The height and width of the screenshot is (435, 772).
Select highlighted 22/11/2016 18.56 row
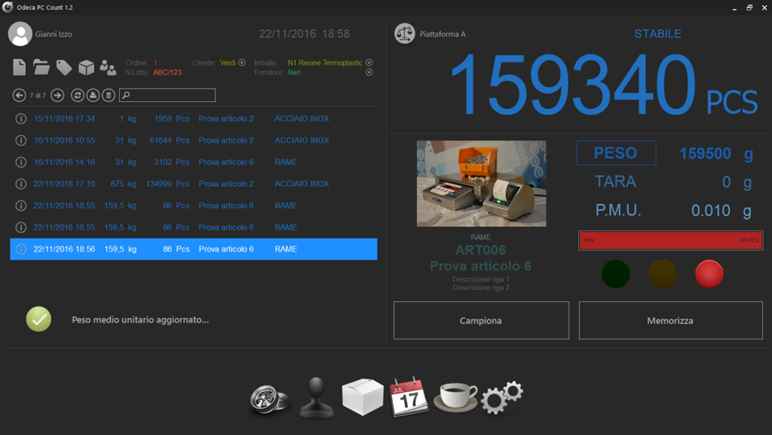tap(193, 249)
